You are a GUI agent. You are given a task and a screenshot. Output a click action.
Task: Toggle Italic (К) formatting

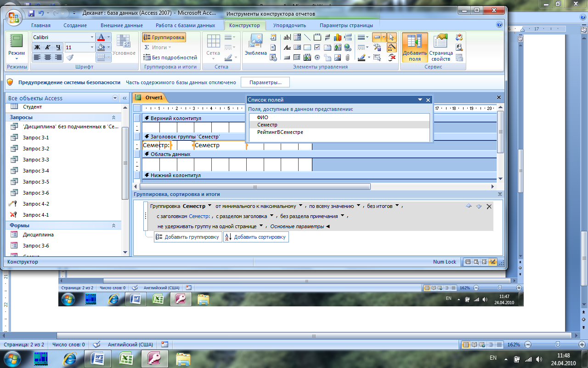[x=47, y=47]
